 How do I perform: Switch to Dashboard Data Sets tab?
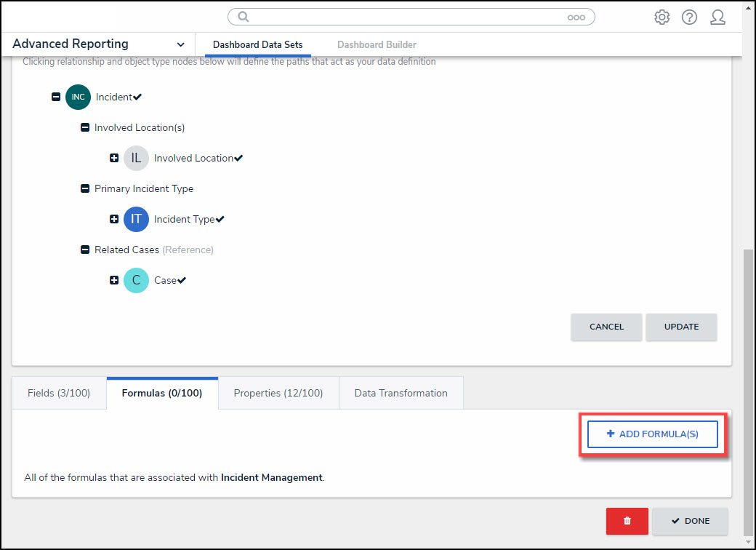point(257,44)
